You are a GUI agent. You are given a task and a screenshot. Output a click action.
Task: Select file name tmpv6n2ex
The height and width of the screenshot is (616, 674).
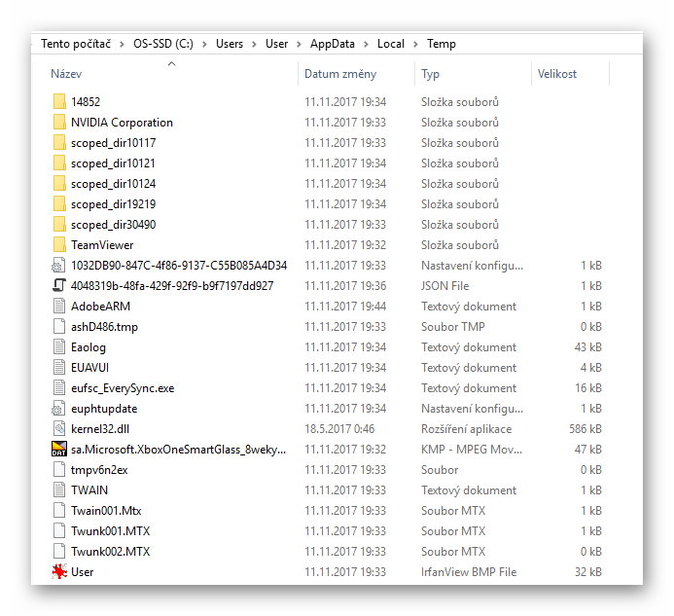tap(99, 470)
